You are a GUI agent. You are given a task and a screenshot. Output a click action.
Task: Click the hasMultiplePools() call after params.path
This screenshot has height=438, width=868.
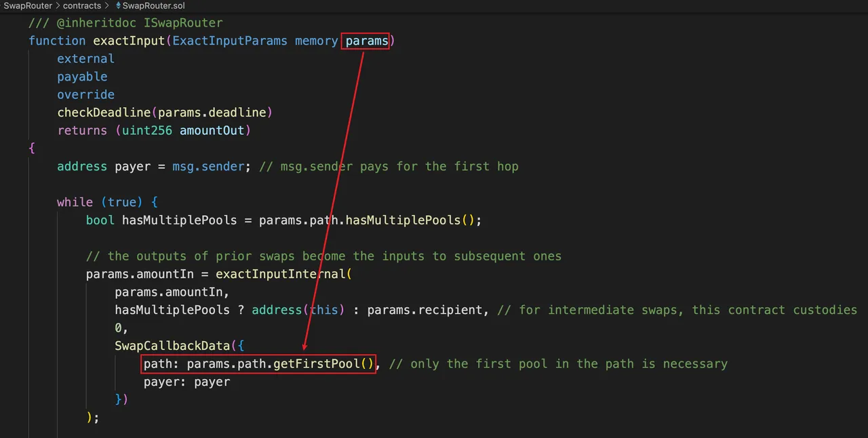click(410, 220)
